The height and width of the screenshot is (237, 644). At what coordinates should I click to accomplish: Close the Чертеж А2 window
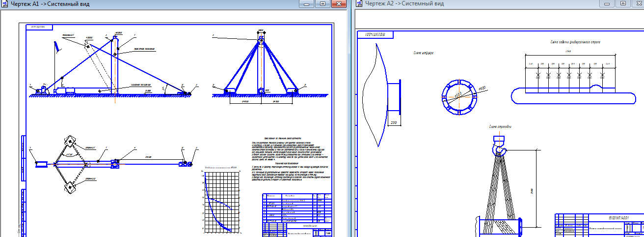[x=637, y=3]
